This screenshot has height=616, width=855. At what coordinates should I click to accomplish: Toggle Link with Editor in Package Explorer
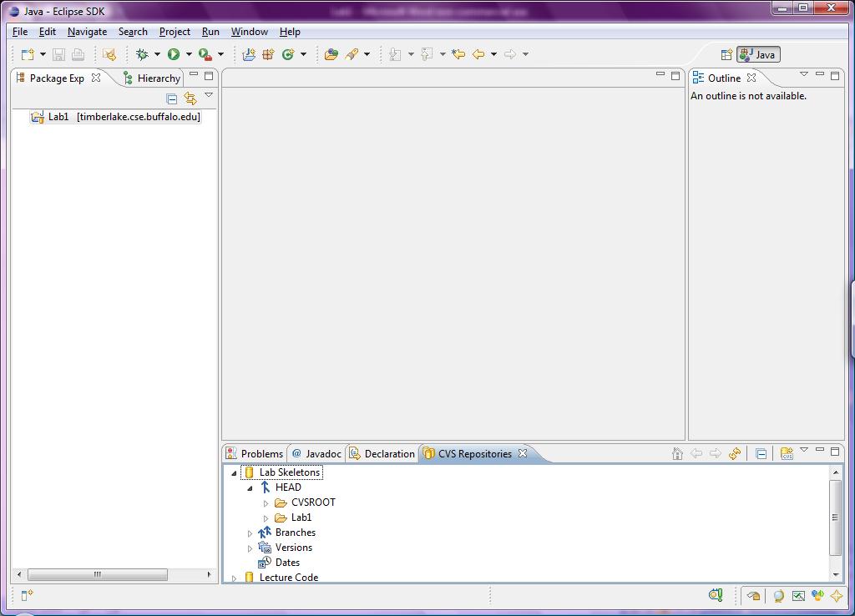click(190, 98)
